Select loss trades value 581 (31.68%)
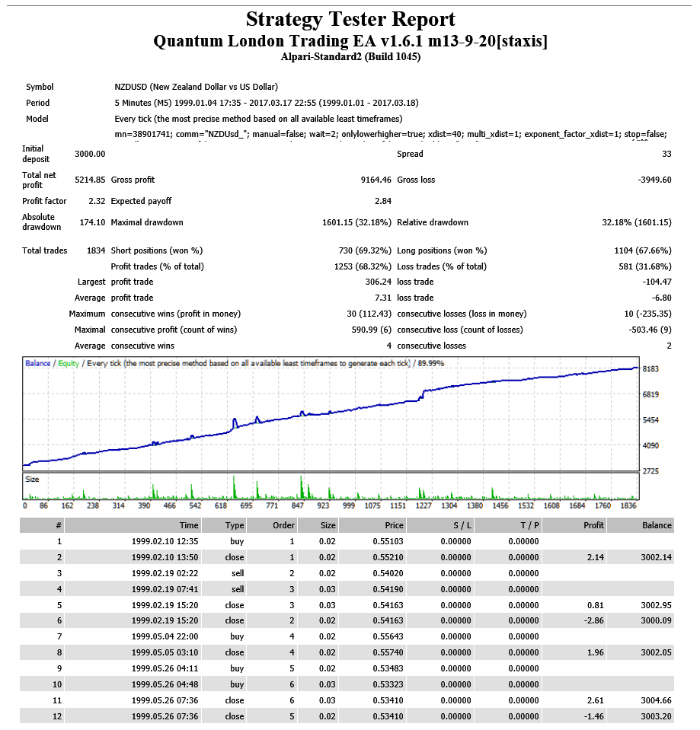 645,266
